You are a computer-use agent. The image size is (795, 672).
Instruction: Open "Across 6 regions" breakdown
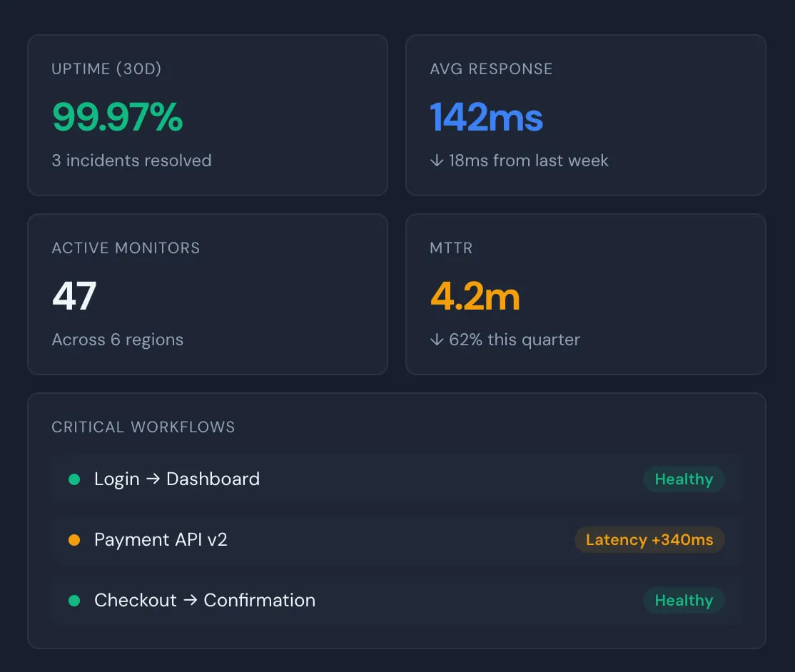117,340
